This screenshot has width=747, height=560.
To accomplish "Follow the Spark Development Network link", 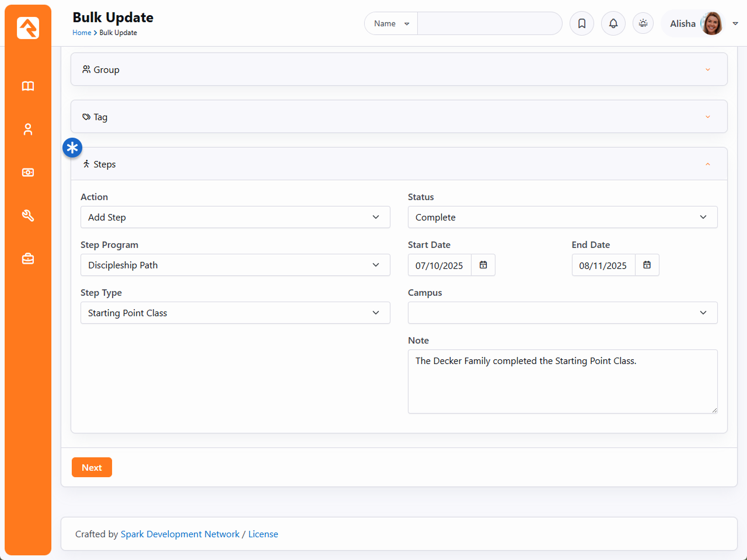I will pos(180,534).
